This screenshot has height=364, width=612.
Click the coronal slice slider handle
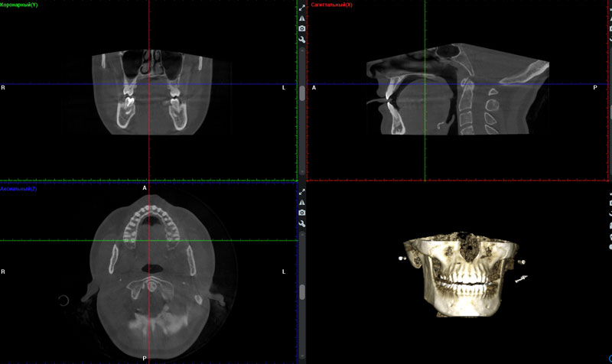pos(302,93)
